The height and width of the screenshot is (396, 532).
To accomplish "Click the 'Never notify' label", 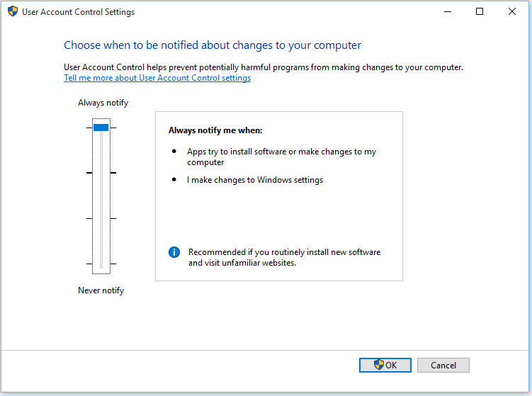I will coord(101,290).
